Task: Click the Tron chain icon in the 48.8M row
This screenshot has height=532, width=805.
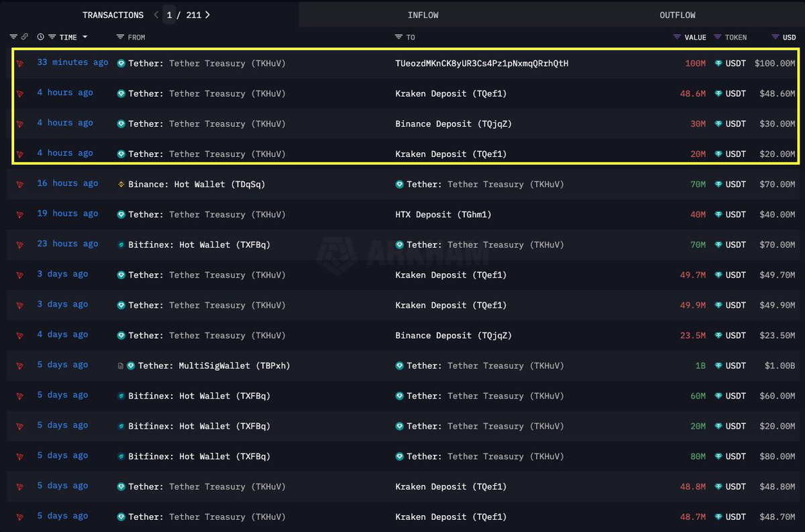Action: click(x=20, y=486)
